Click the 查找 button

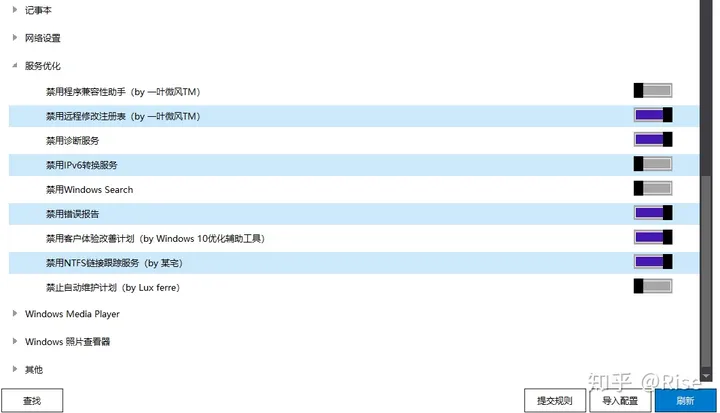click(x=32, y=401)
